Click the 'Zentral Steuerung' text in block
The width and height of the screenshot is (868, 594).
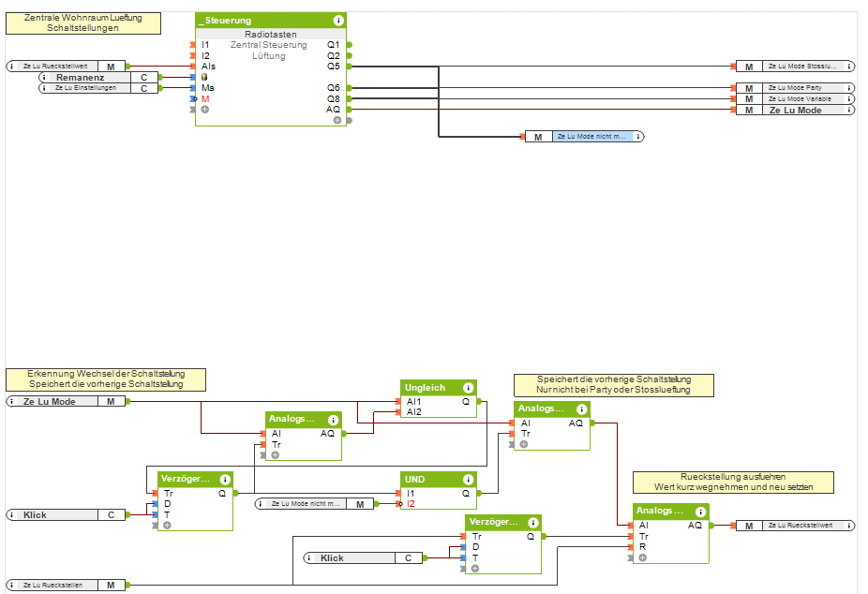pos(268,45)
